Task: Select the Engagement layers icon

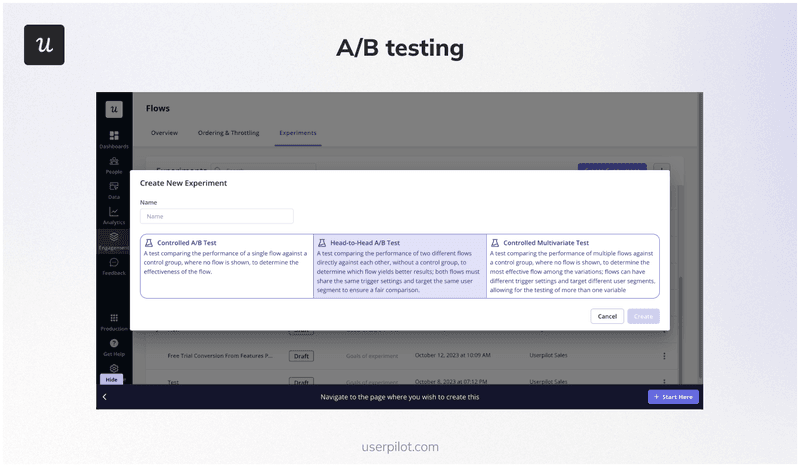Action: [113, 238]
